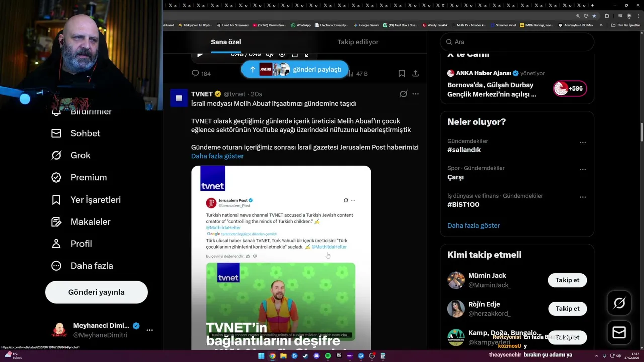
Task: Open Discord from the taskbar
Action: [316, 356]
